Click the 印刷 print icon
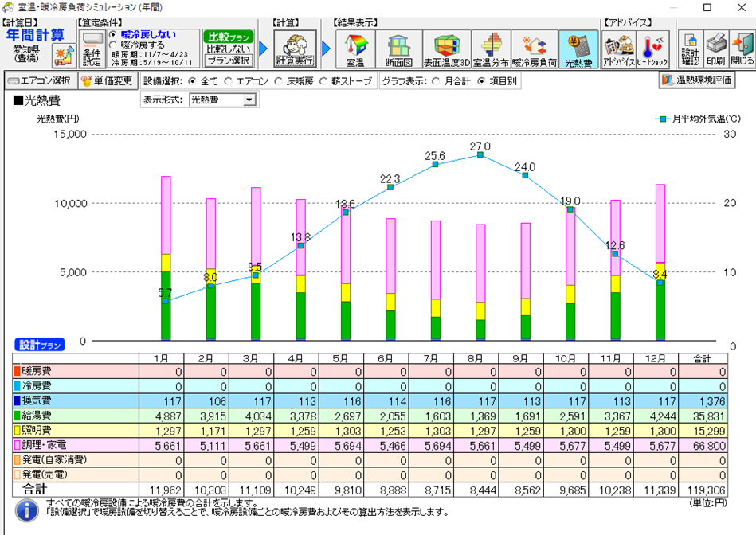 715,49
